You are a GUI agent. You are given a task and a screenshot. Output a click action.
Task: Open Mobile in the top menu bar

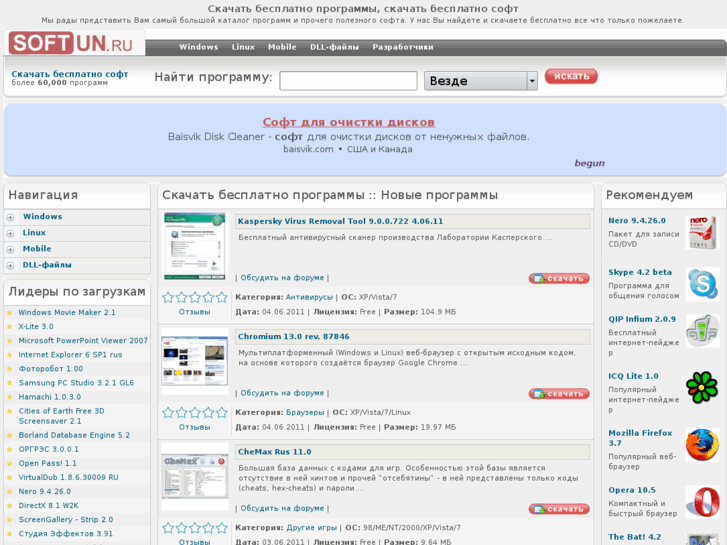[x=282, y=47]
